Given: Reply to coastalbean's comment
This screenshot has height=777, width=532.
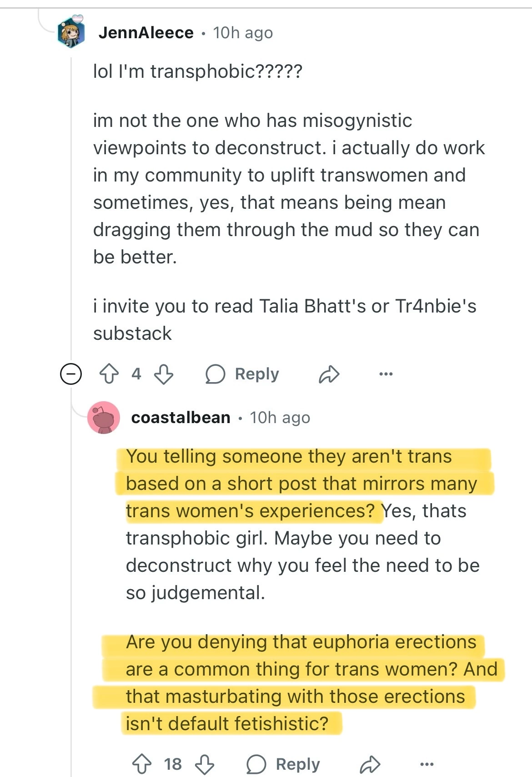Looking at the screenshot, I should [x=297, y=764].
